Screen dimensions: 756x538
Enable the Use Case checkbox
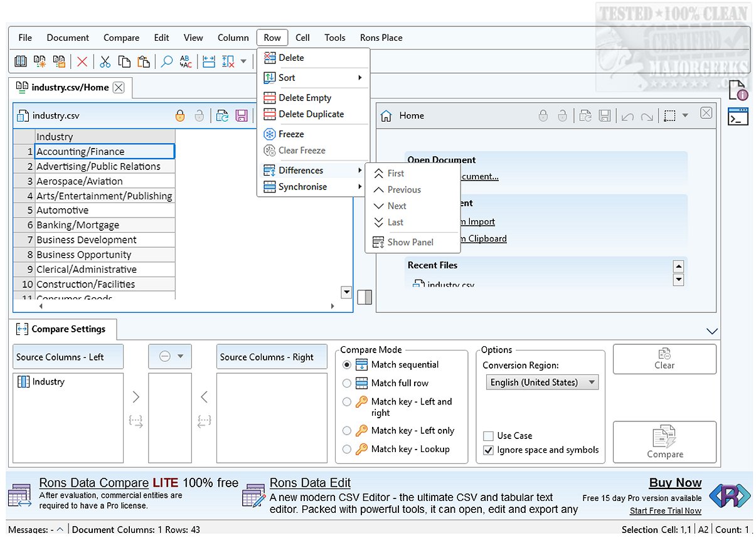(x=488, y=436)
